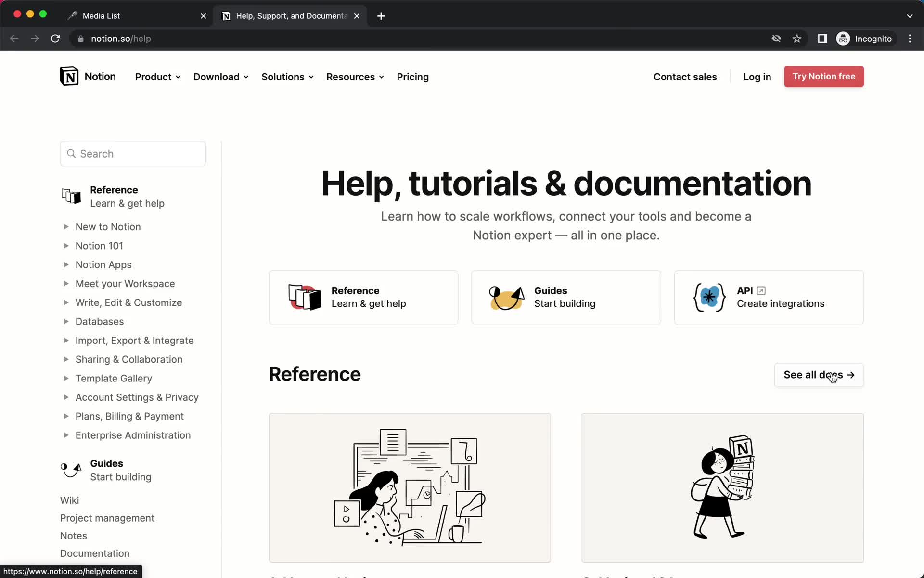Open the Resources dropdown menu
The image size is (924, 578).
(x=355, y=77)
